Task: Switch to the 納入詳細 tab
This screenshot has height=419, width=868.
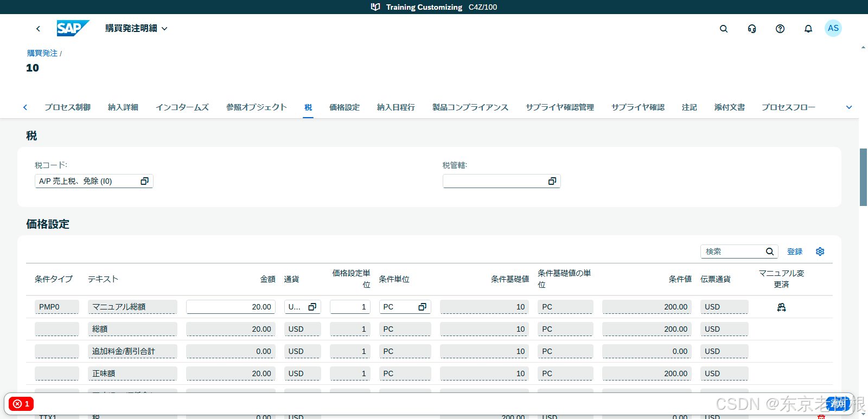Action: (123, 107)
